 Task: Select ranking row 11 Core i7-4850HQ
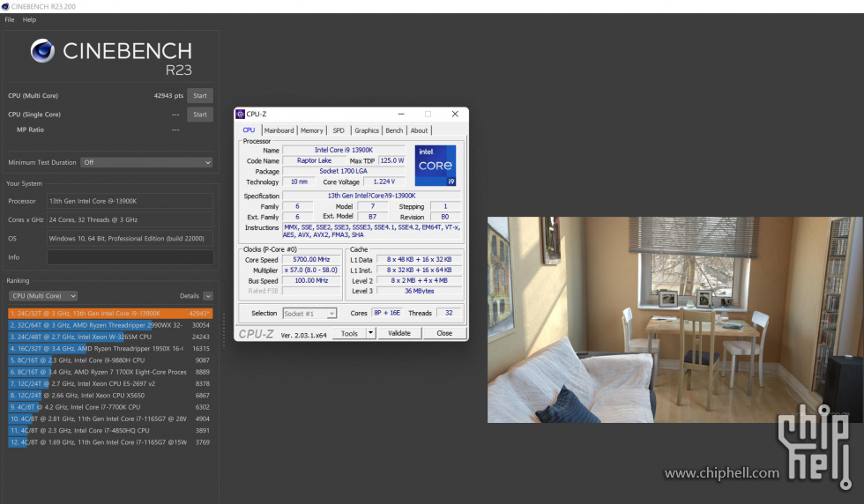(110, 430)
